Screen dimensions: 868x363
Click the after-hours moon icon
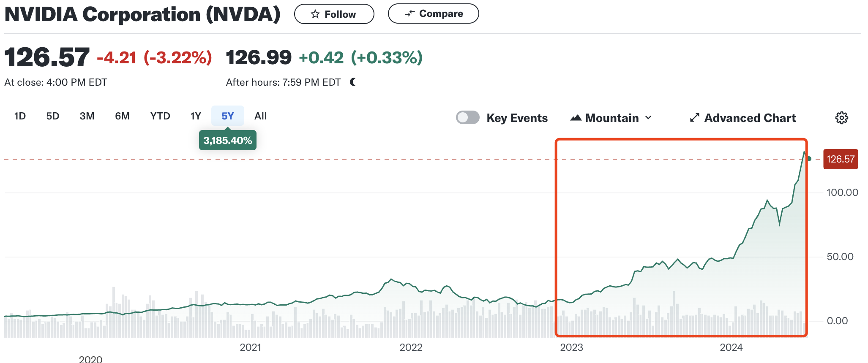(353, 82)
